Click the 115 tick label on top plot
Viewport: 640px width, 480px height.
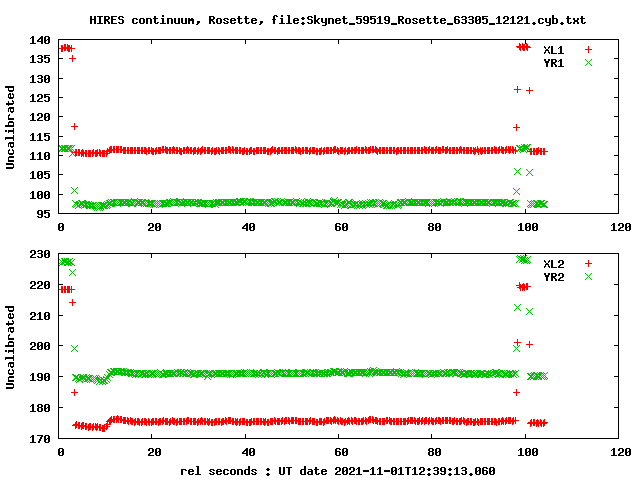[40, 137]
